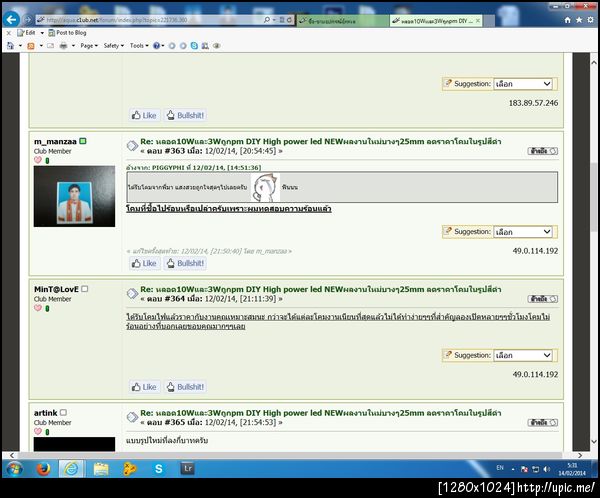This screenshot has height=498, width=600.
Task: Click quote button on reply #363
Action: pos(543,151)
